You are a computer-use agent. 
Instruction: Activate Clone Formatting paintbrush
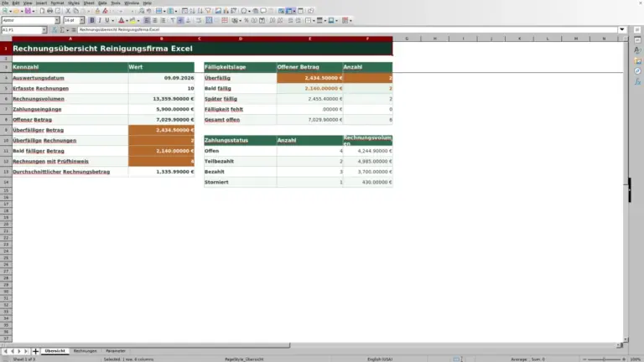tap(97, 11)
